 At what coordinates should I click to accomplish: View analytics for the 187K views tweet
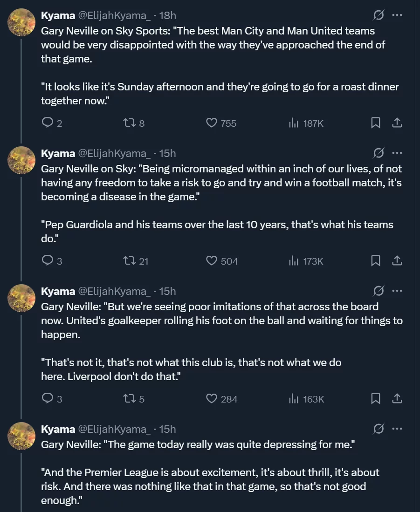(x=294, y=123)
